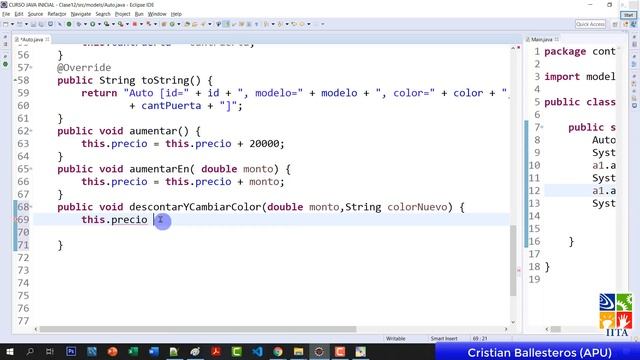Click cursor position '69 : 21' in status bar

(480, 338)
